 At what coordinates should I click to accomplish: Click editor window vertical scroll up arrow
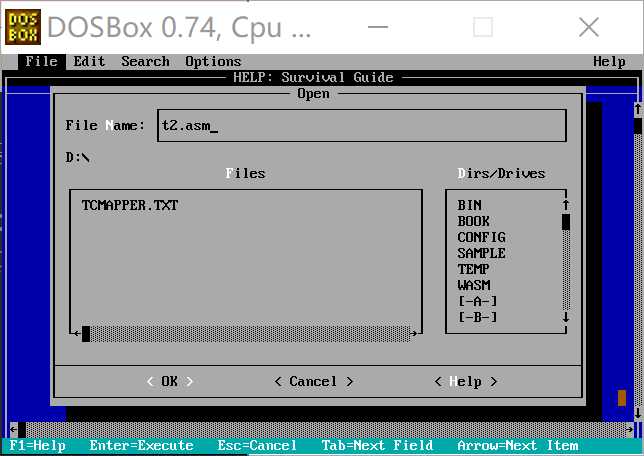point(638,110)
